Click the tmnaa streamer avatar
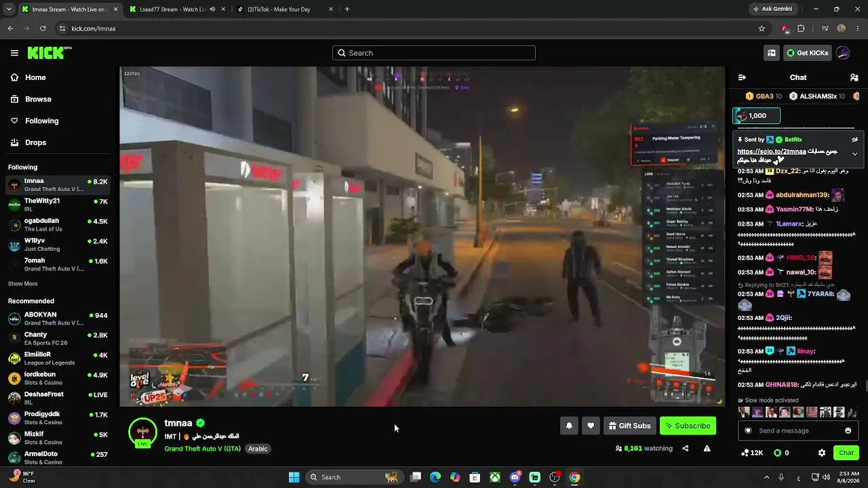868x488 pixels. 142,432
